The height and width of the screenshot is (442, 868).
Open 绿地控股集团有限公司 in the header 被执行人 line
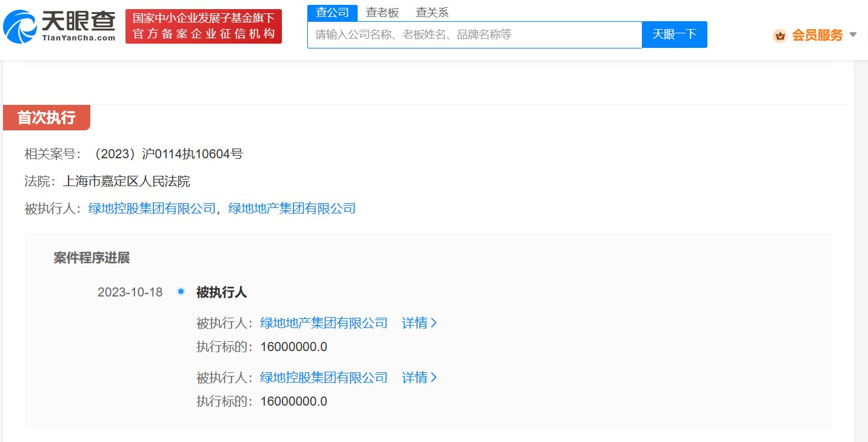pos(152,209)
